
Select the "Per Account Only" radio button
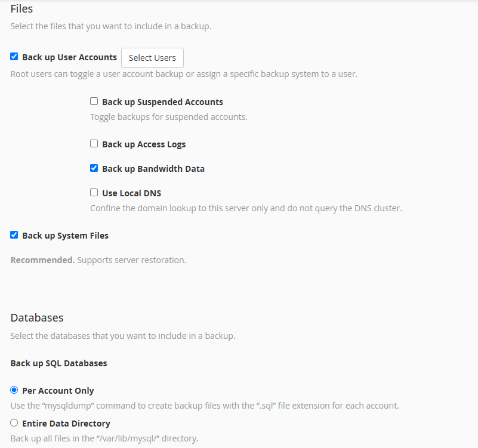(13, 390)
